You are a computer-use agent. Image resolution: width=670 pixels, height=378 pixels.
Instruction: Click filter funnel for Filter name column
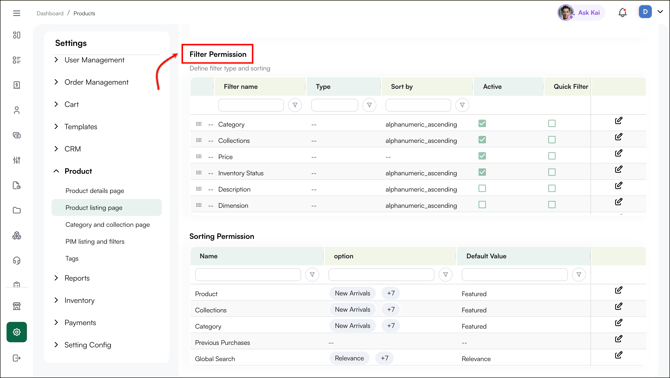click(295, 105)
